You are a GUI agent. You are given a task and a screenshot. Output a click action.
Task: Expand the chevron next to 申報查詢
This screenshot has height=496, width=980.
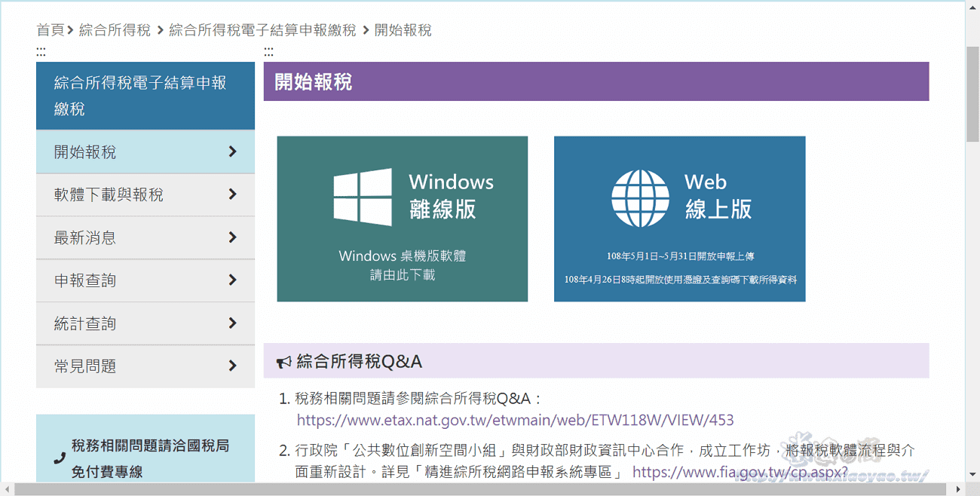click(x=232, y=280)
